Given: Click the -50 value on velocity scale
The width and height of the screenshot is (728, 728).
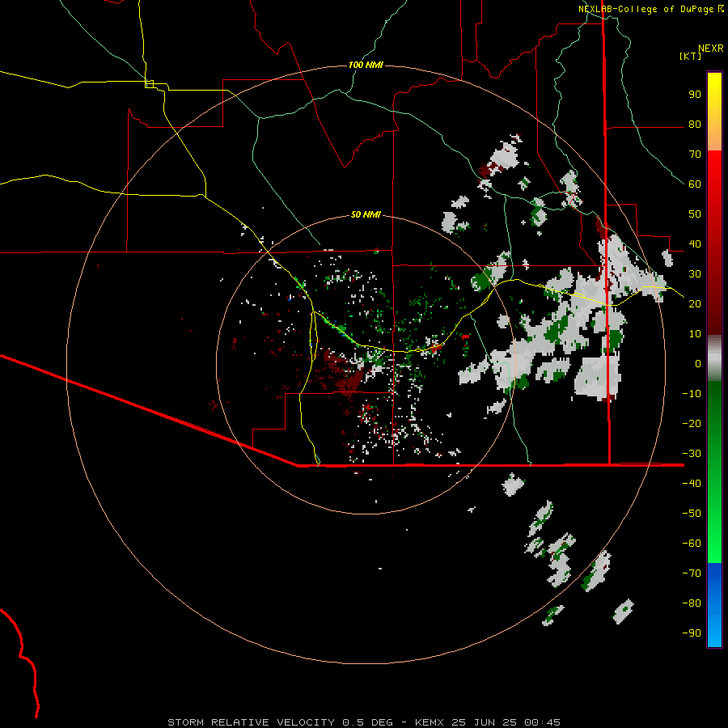Looking at the screenshot, I should click(x=692, y=514).
